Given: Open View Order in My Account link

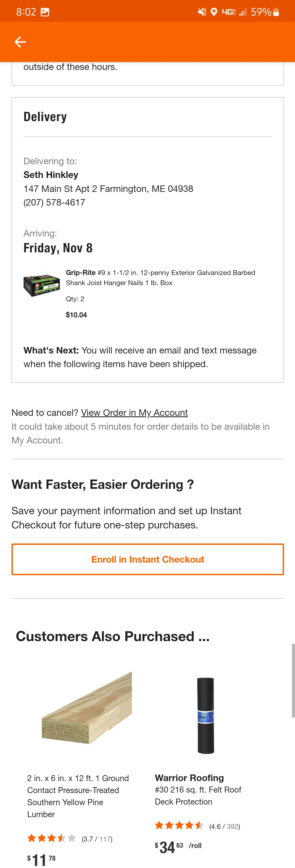Looking at the screenshot, I should pos(134,413).
